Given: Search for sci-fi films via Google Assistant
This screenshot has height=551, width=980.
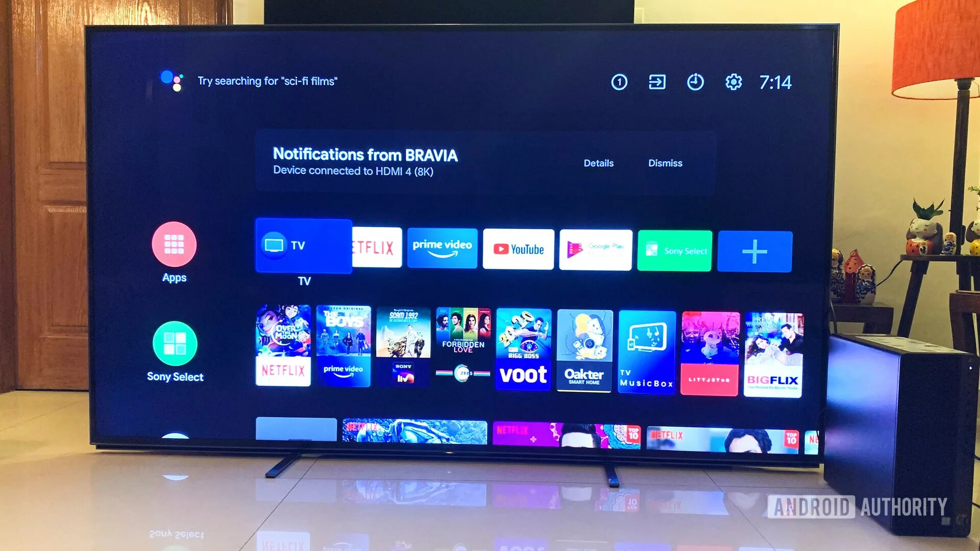Looking at the screenshot, I should click(x=268, y=81).
